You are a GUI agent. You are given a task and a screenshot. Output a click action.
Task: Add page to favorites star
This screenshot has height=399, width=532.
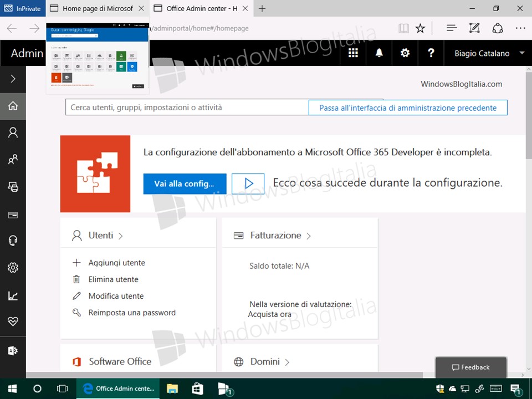(x=421, y=28)
